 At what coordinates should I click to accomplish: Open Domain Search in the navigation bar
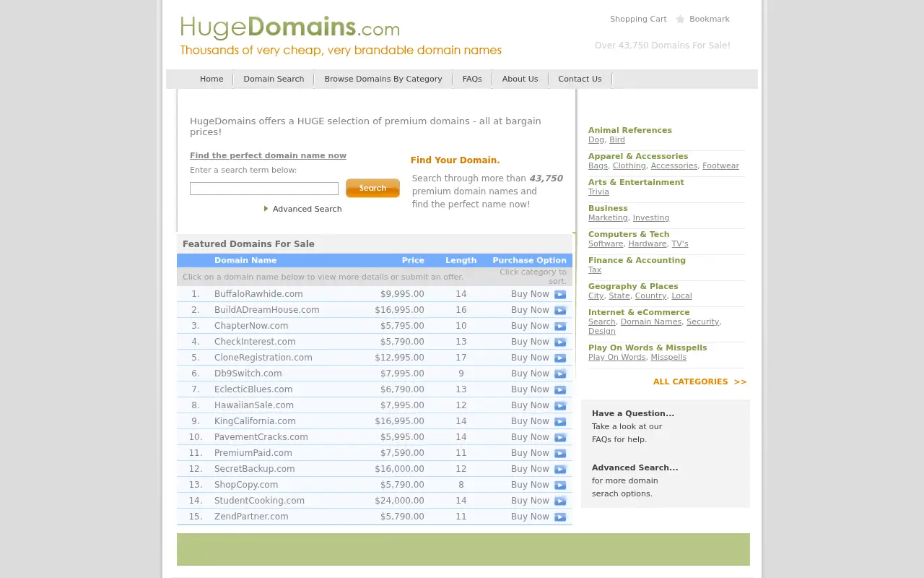(x=274, y=79)
